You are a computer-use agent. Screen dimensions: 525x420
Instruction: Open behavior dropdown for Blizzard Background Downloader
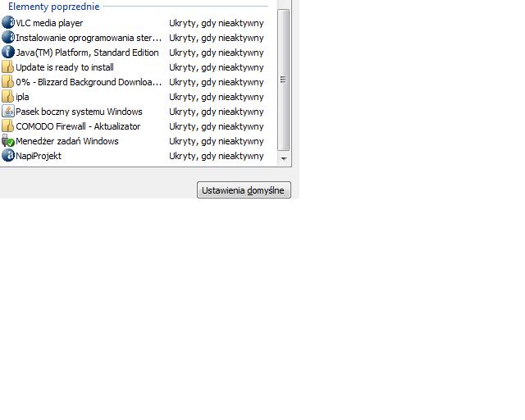tap(217, 82)
